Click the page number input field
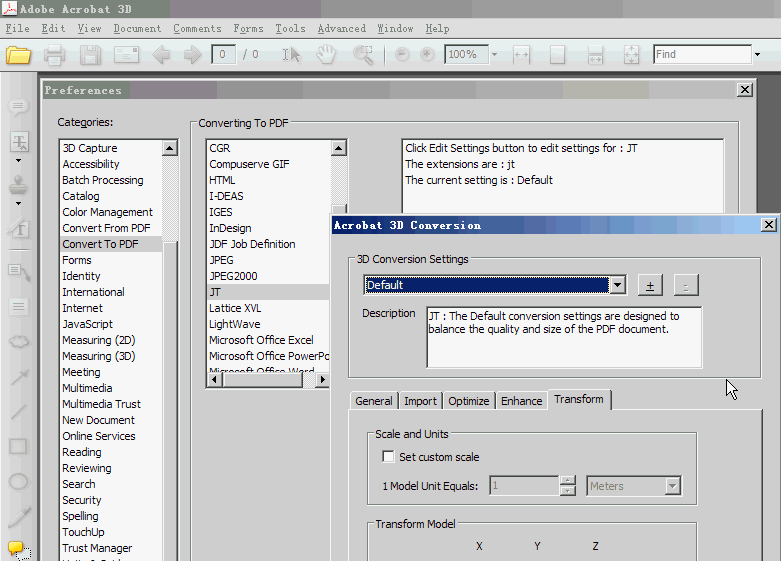The width and height of the screenshot is (781, 561). point(223,54)
